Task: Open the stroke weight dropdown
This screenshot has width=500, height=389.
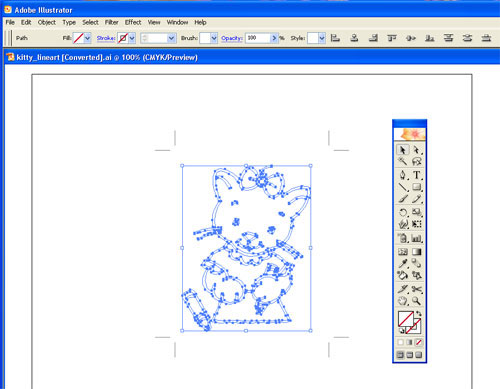Action: (x=171, y=38)
